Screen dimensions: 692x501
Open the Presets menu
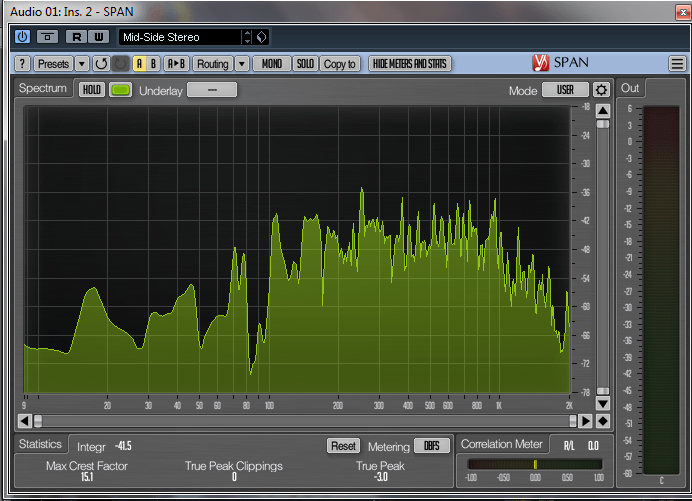click(x=53, y=64)
